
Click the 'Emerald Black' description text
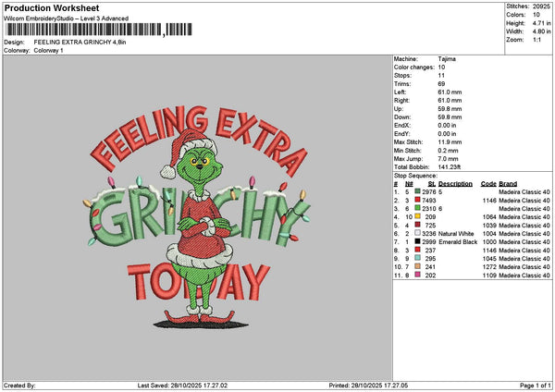(458, 242)
